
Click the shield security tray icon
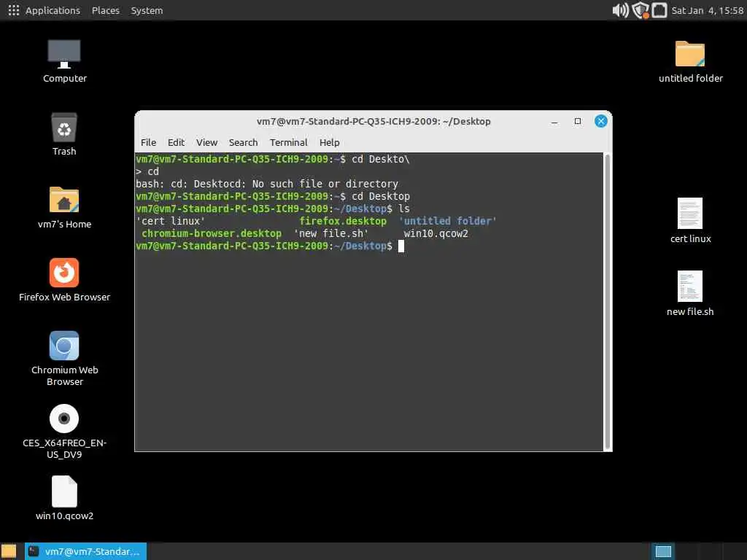[640, 10]
